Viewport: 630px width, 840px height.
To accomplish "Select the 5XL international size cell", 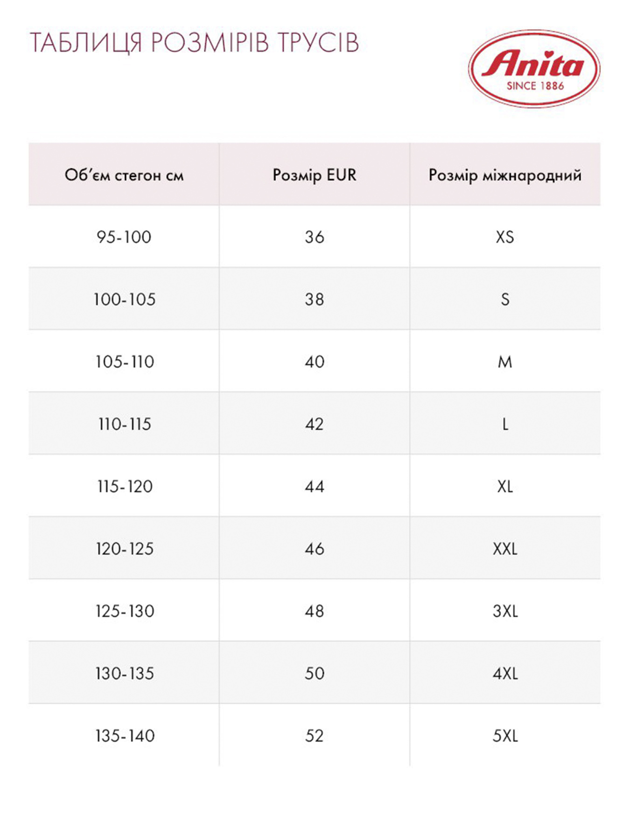I will 505,736.
